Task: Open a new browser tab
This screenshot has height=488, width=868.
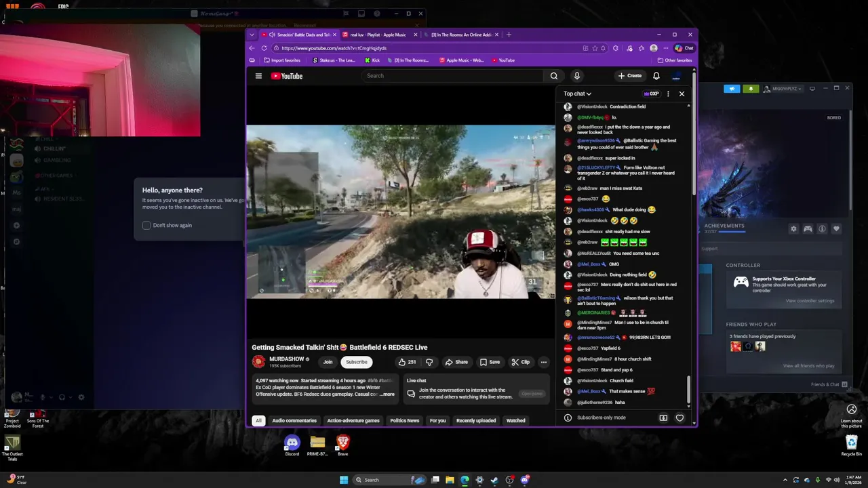Action: pyautogui.click(x=509, y=35)
